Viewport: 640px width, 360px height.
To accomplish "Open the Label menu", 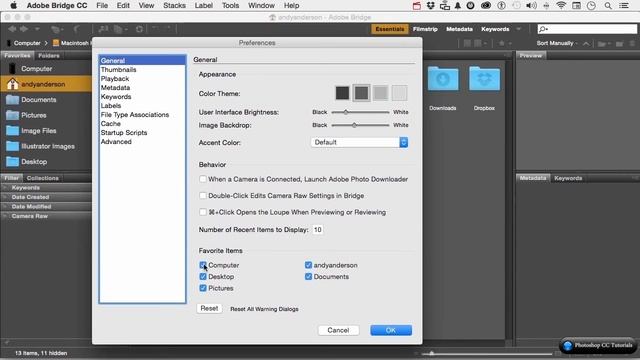I will (x=204, y=5).
